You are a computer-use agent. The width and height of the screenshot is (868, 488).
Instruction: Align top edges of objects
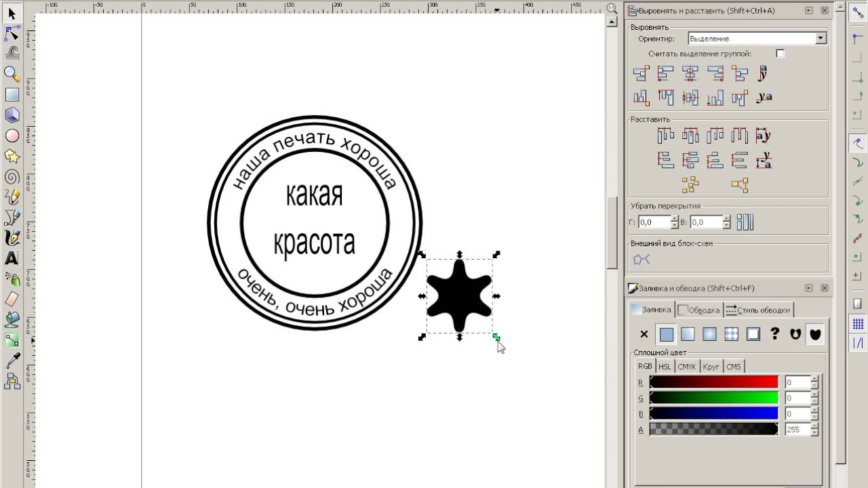[666, 98]
